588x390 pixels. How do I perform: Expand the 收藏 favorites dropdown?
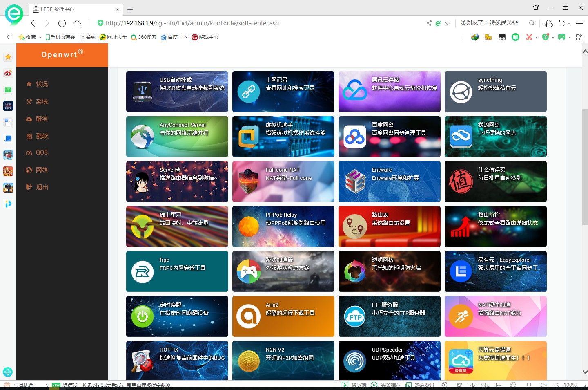coord(40,38)
